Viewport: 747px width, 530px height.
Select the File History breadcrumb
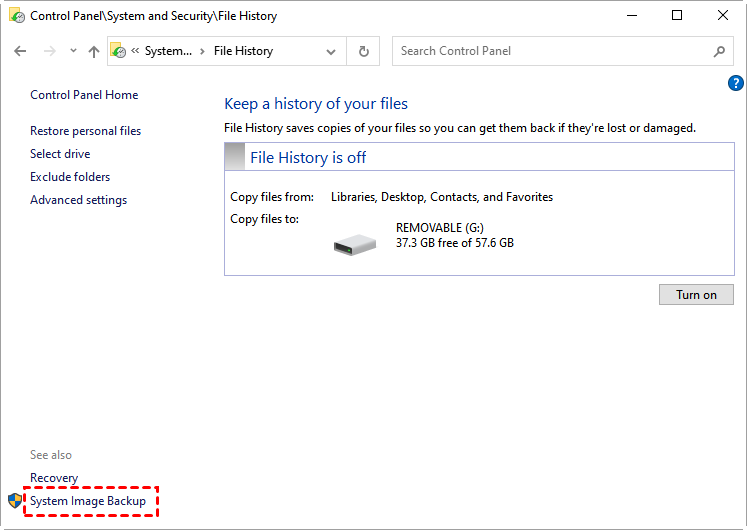click(x=243, y=51)
